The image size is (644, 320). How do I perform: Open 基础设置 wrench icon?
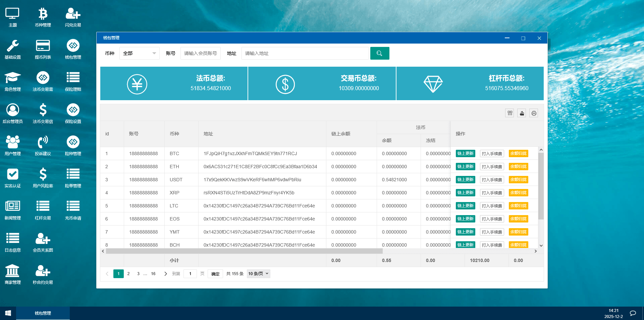coord(12,49)
